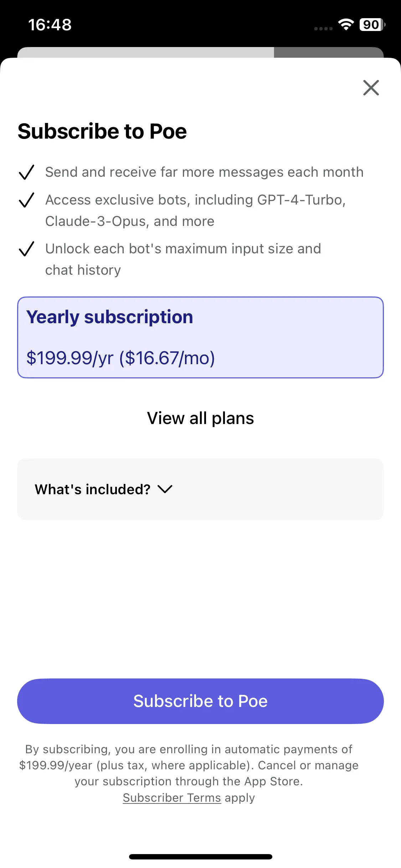
Task: Tap the grabber bar above the sheet
Action: (x=200, y=52)
